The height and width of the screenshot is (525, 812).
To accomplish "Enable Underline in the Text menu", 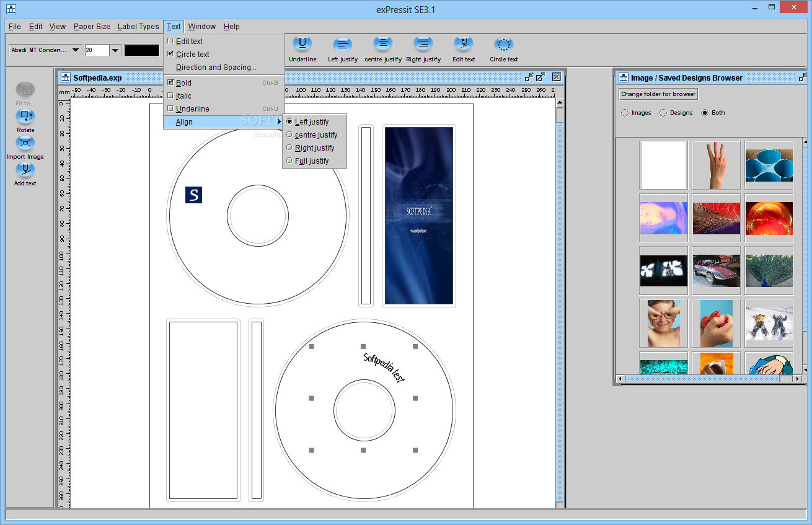I will (170, 108).
